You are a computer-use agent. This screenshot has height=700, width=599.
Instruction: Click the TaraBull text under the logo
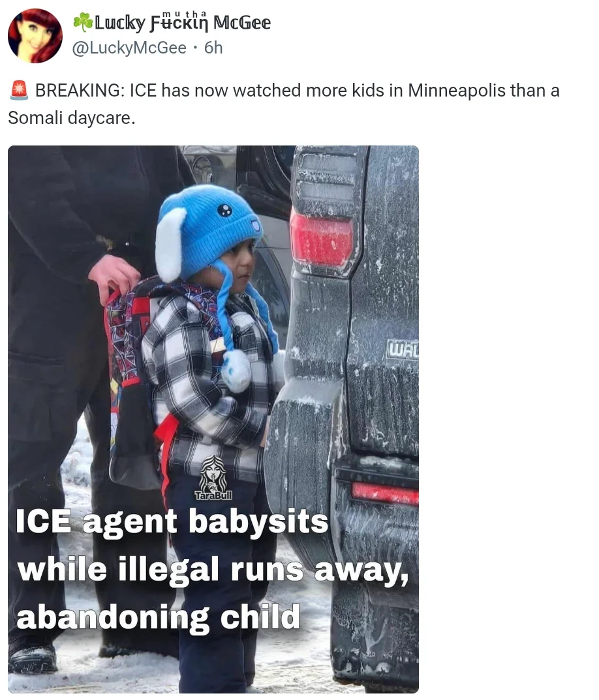[x=213, y=496]
